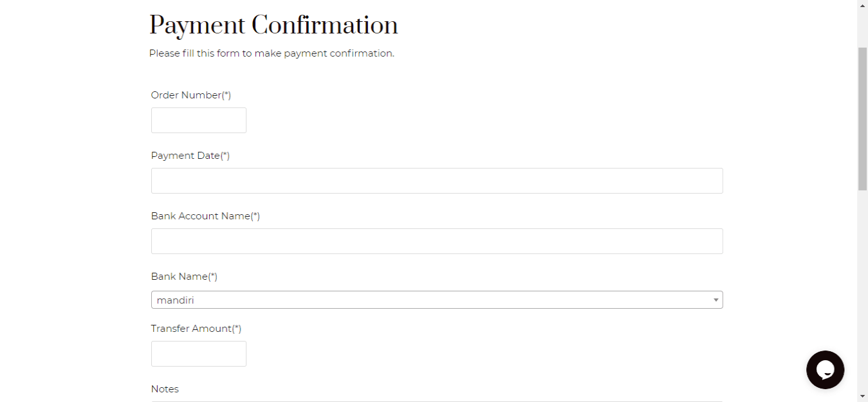This screenshot has height=402, width=868.
Task: Focus the Order Number input field
Action: click(199, 120)
